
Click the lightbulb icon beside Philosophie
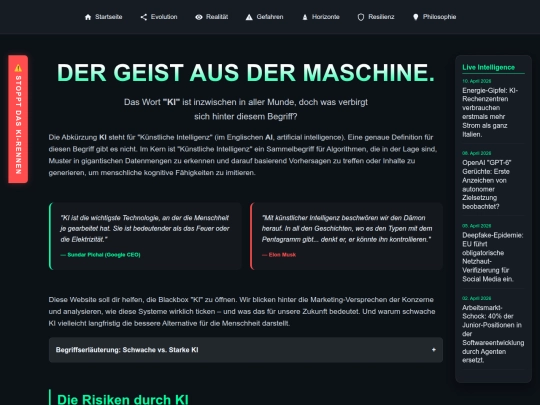(x=416, y=17)
